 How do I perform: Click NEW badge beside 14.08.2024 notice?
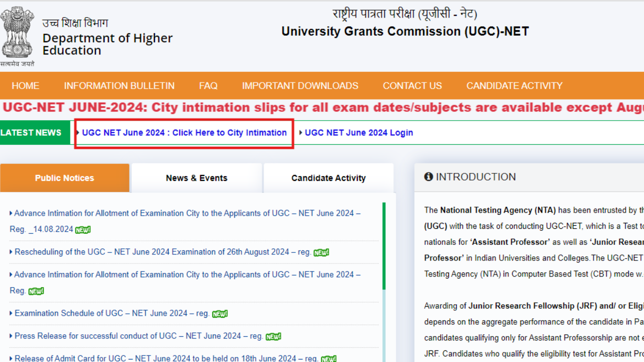[83, 230]
